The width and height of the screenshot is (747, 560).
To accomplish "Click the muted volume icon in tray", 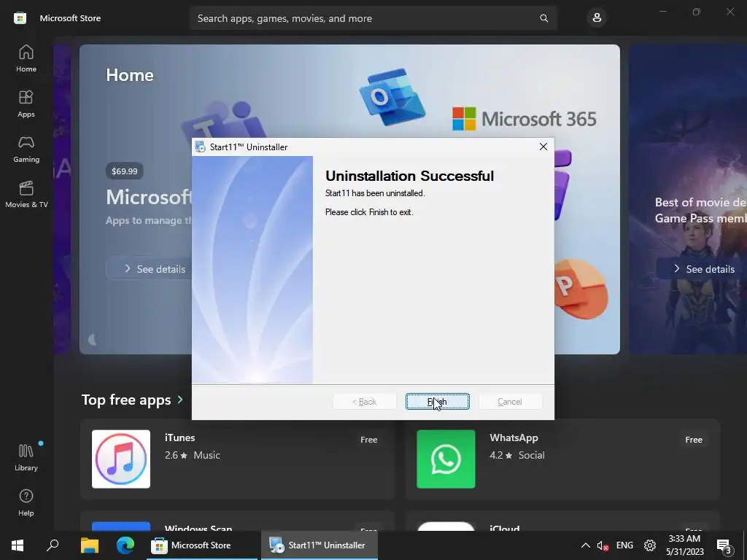I will (x=603, y=545).
